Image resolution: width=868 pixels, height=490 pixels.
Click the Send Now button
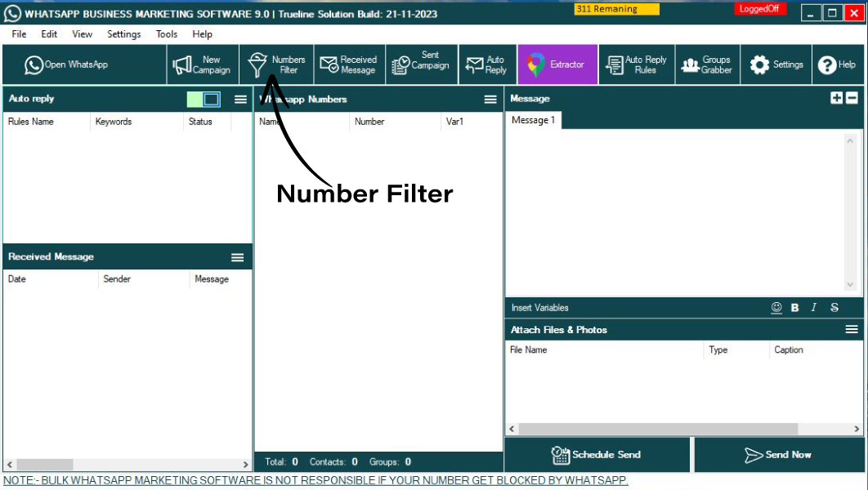(779, 455)
